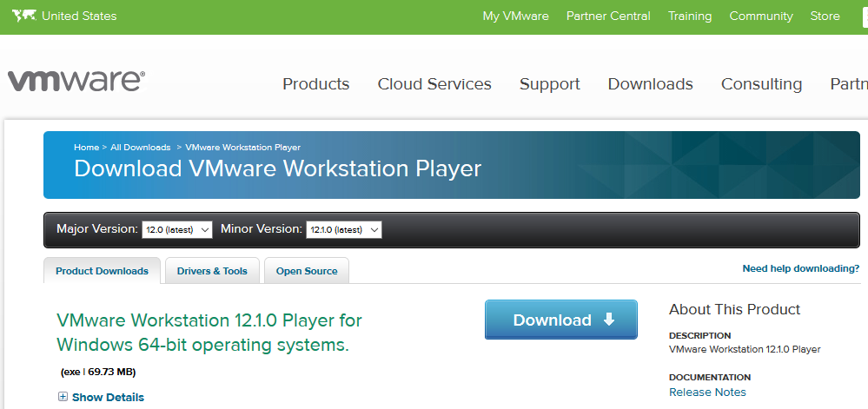Open the Store link
Viewport: 868px width, 409px height.
[x=825, y=16]
